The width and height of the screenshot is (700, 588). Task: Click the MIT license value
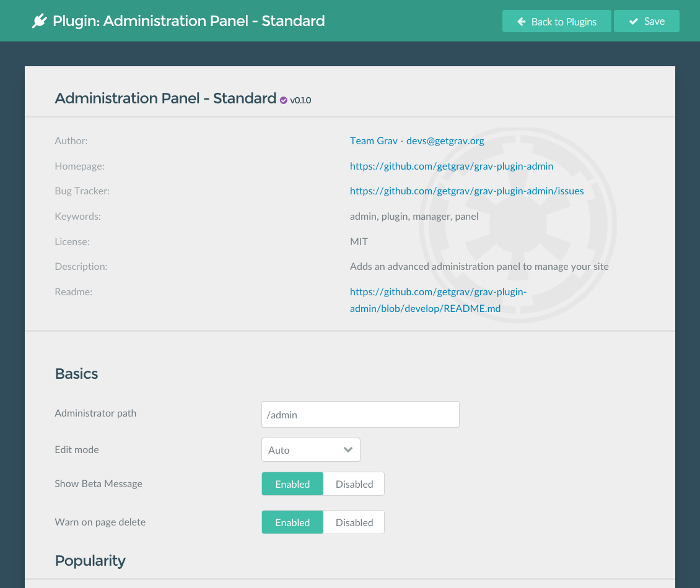(x=359, y=242)
